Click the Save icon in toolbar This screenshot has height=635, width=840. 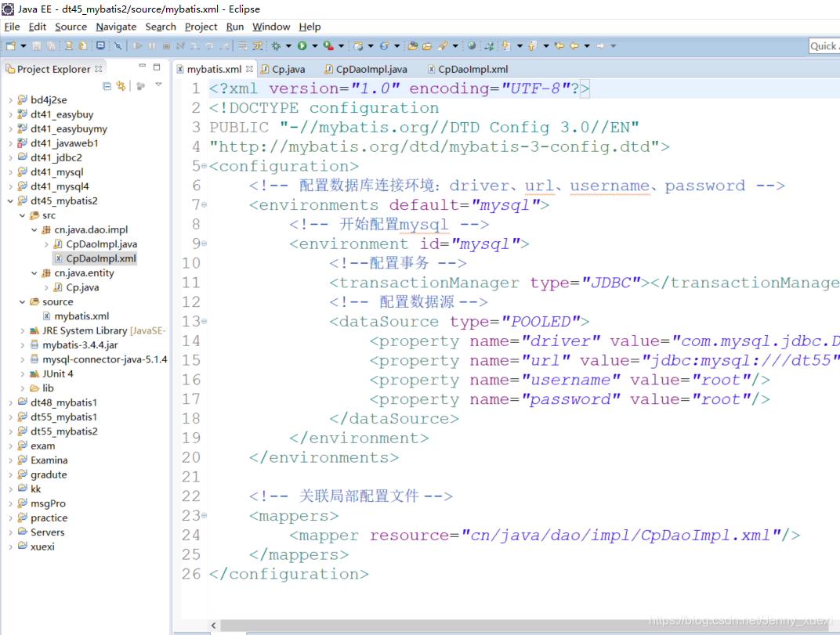(x=36, y=46)
